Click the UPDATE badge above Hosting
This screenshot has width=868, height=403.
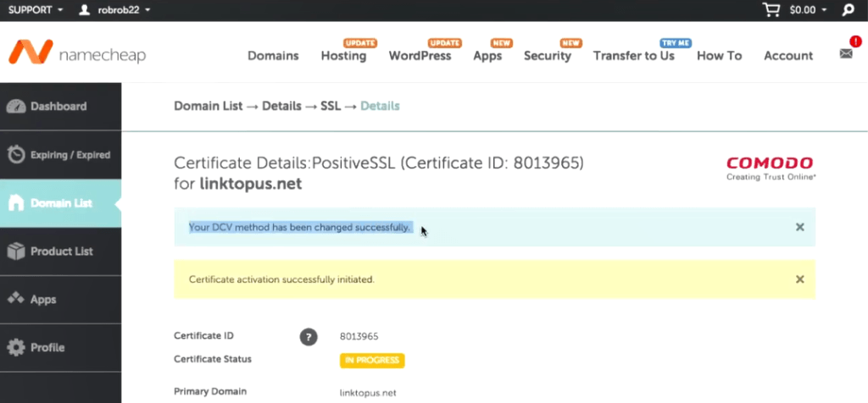tap(359, 42)
